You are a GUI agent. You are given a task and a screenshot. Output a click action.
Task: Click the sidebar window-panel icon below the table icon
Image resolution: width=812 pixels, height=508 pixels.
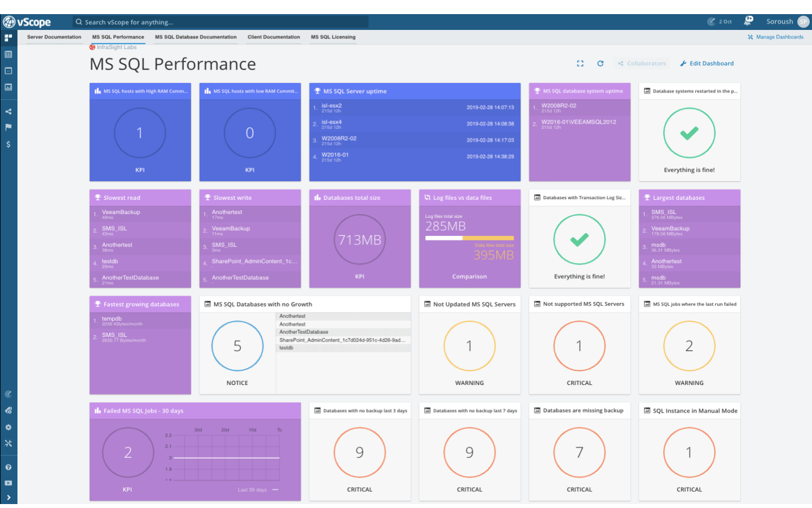tap(8, 71)
